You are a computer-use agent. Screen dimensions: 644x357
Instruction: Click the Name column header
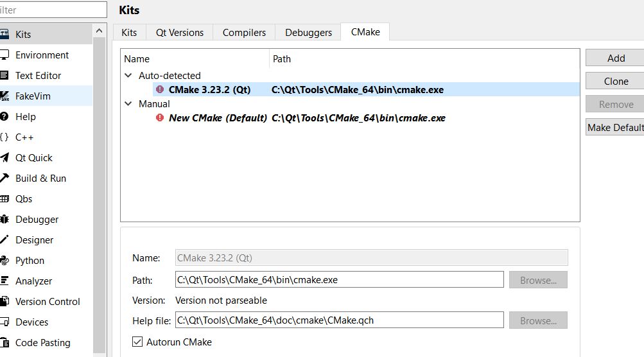click(x=195, y=58)
